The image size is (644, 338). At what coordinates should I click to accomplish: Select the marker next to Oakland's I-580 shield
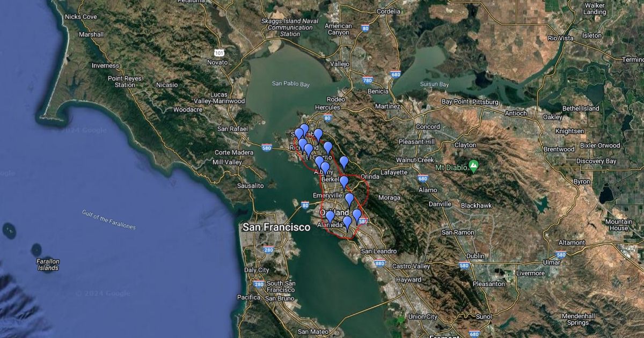(x=357, y=216)
